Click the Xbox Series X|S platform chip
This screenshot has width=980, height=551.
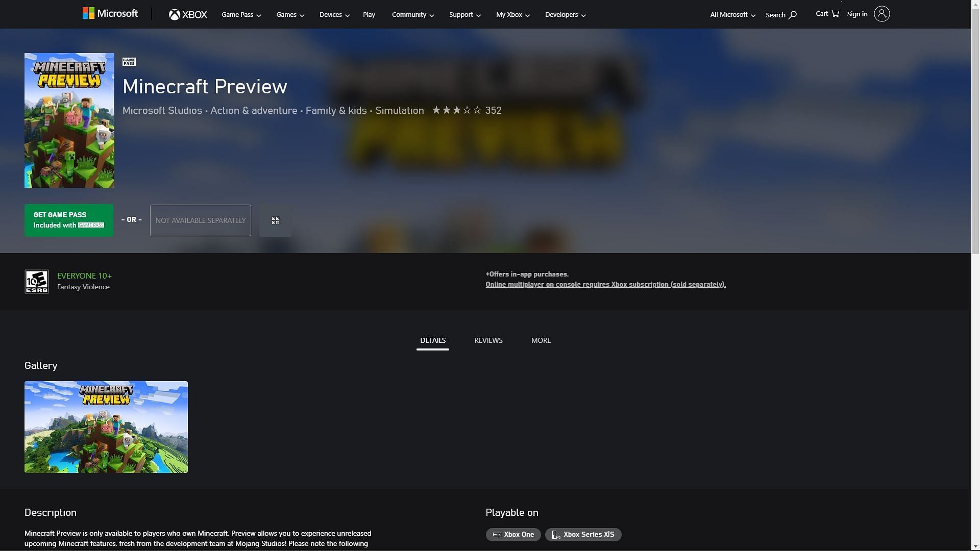click(x=583, y=535)
